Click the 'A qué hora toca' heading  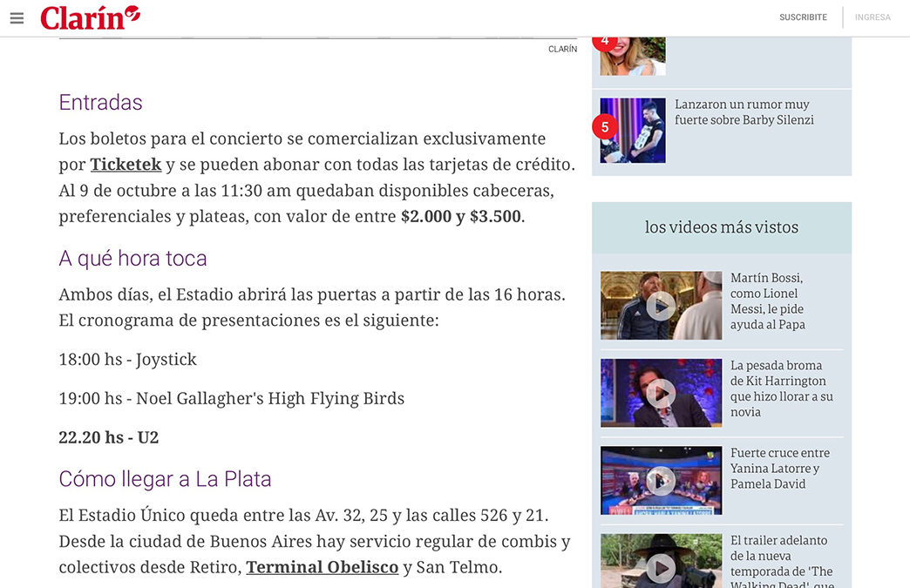click(132, 259)
